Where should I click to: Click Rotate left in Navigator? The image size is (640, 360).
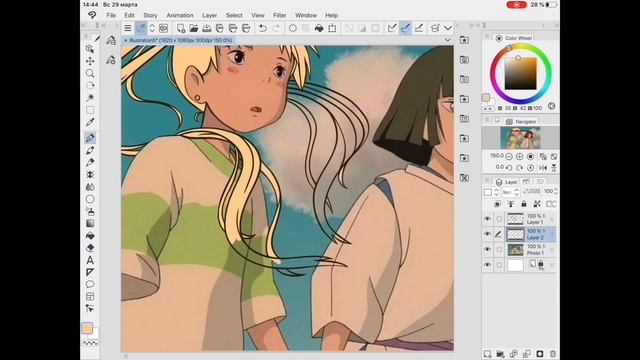(x=509, y=167)
